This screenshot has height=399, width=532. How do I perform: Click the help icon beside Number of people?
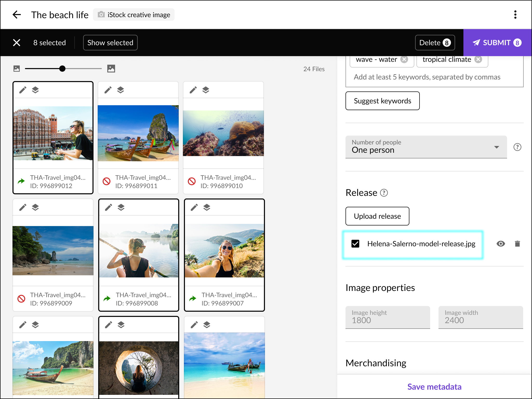517,147
